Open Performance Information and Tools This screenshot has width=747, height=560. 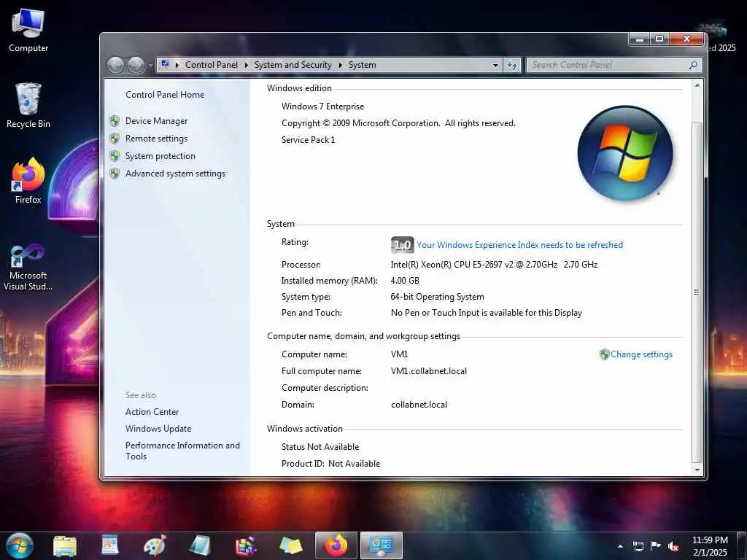[x=182, y=451]
